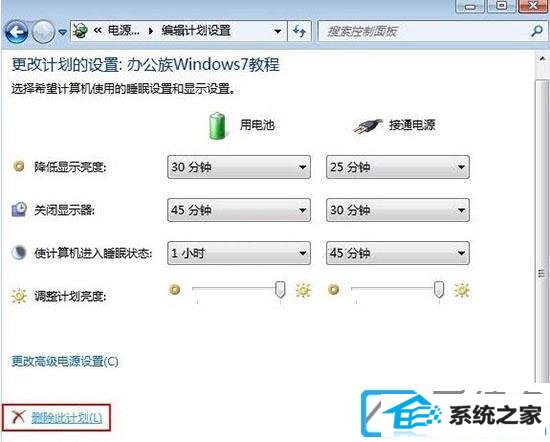Click the Control Panel address bar icon

[x=80, y=31]
